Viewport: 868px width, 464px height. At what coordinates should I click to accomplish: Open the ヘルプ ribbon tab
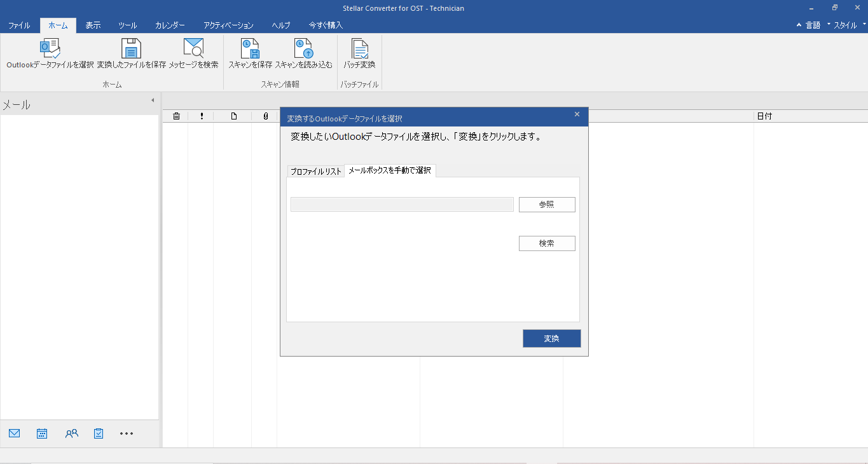(281, 25)
